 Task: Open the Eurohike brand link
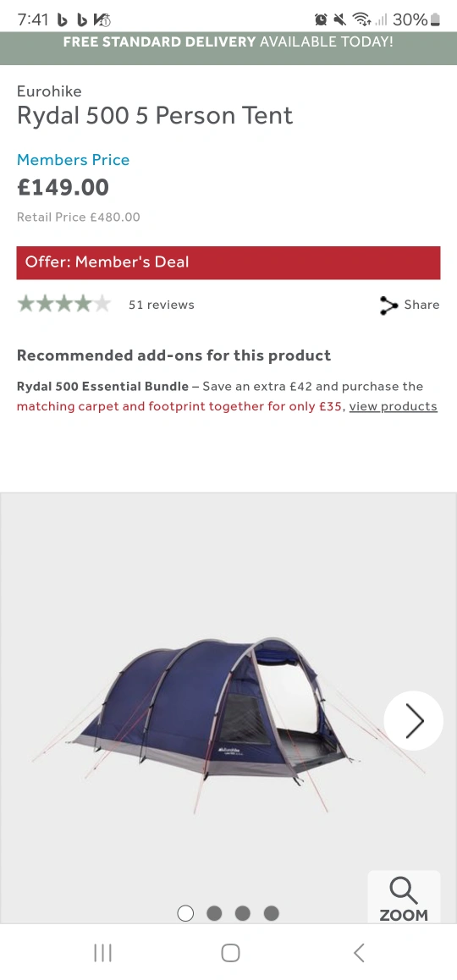[49, 91]
